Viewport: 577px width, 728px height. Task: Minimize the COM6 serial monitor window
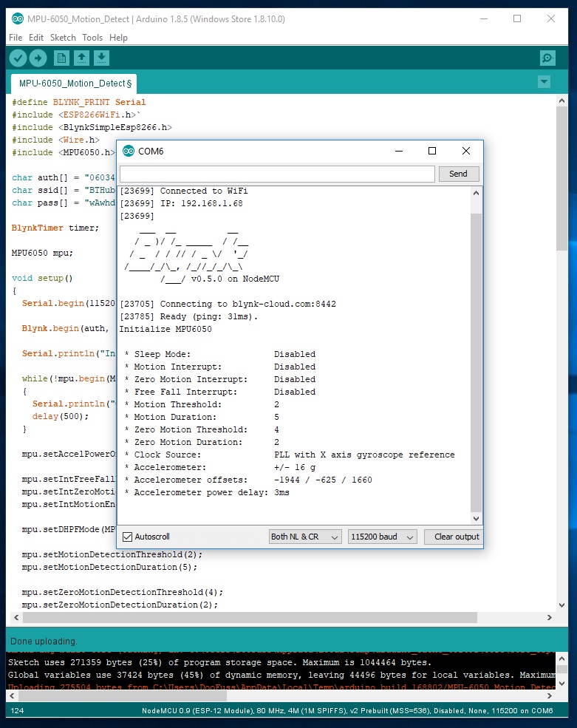[399, 151]
